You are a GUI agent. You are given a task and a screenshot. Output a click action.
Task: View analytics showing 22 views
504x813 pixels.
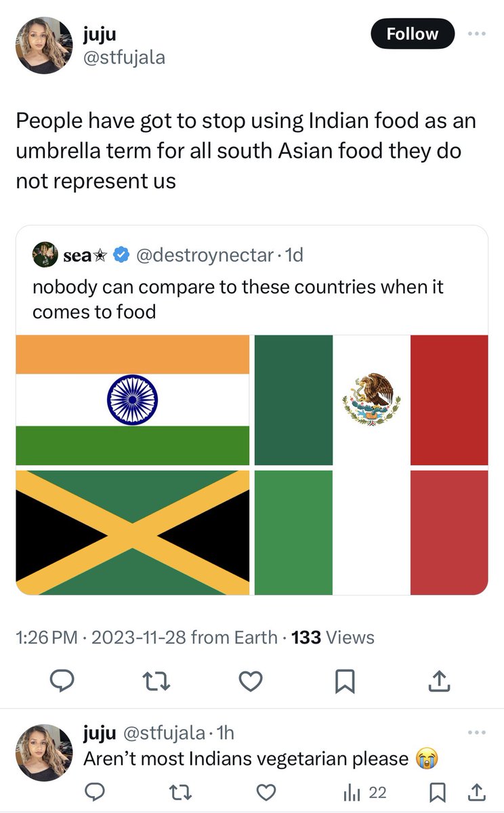tap(366, 791)
